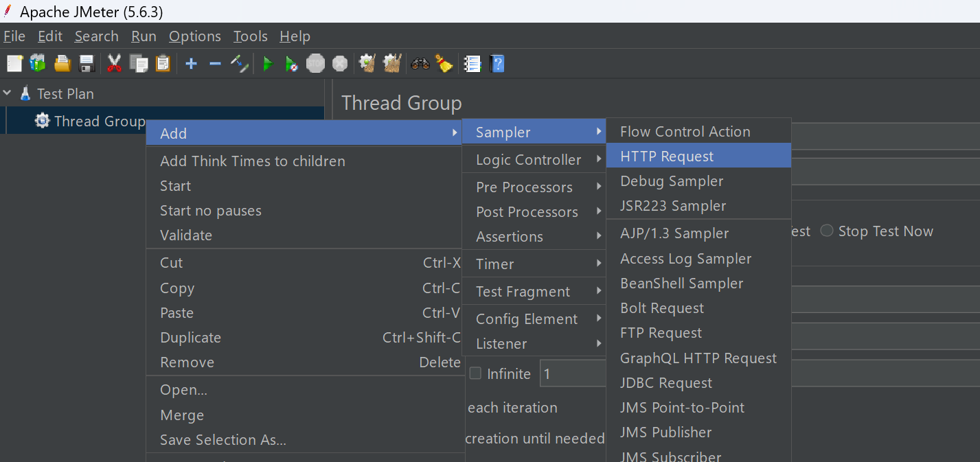Viewport: 980px width, 462px height.
Task: Click the Open file folder icon
Action: pos(62,64)
